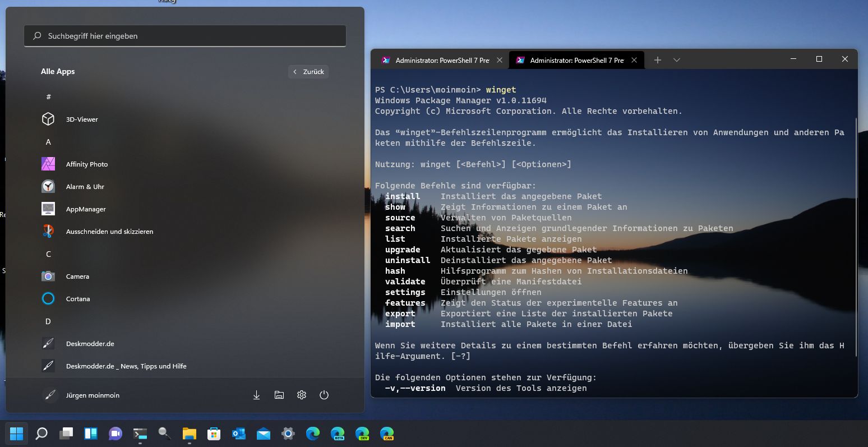
Task: Open Teams Chat on the taskbar
Action: (116, 434)
